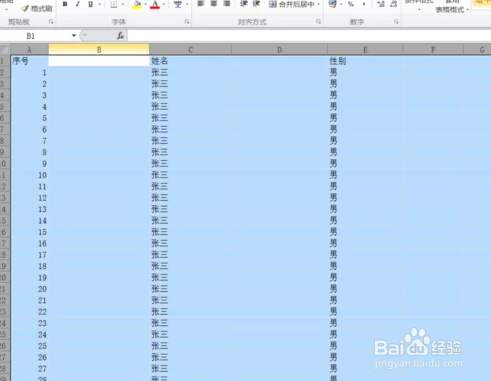491x381 pixels.
Task: Select column F header
Action: pos(433,50)
